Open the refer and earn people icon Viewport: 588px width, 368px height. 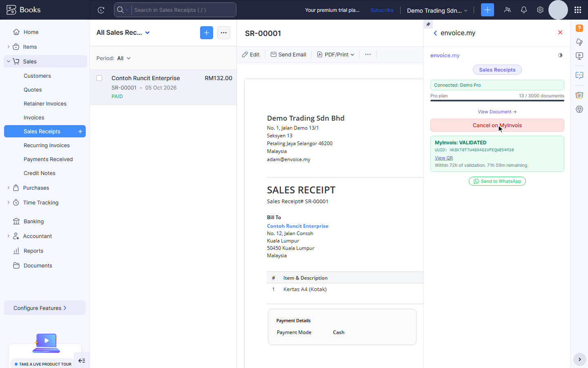pos(508,10)
